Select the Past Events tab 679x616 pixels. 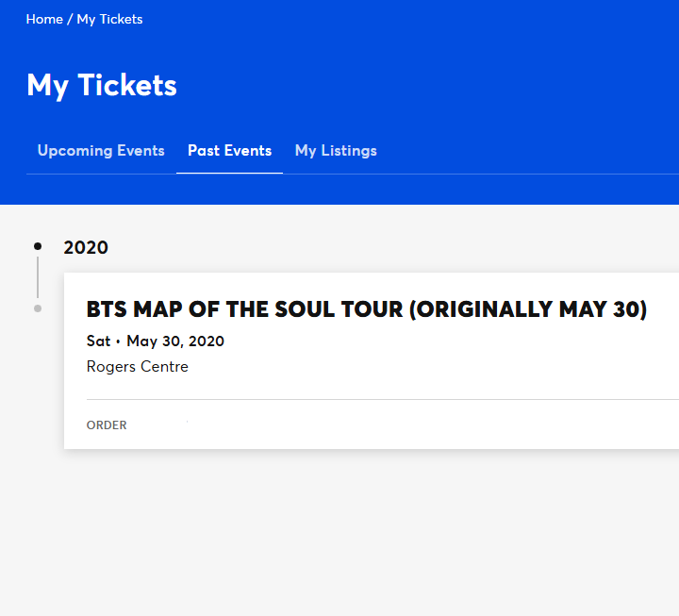229,151
